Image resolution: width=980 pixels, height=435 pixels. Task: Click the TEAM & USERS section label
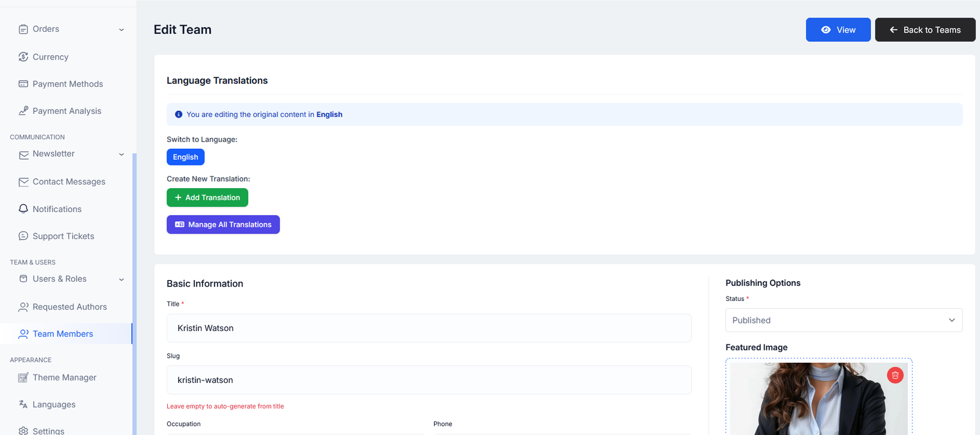[x=32, y=262]
